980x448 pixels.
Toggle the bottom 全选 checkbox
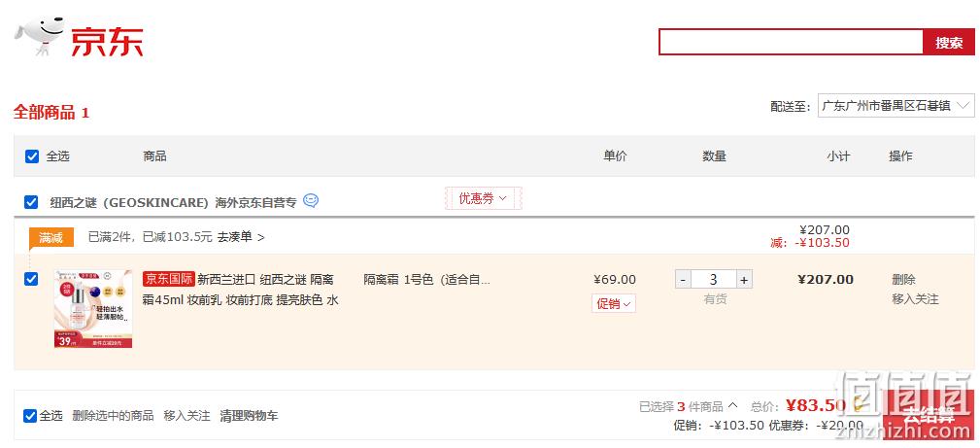29,416
